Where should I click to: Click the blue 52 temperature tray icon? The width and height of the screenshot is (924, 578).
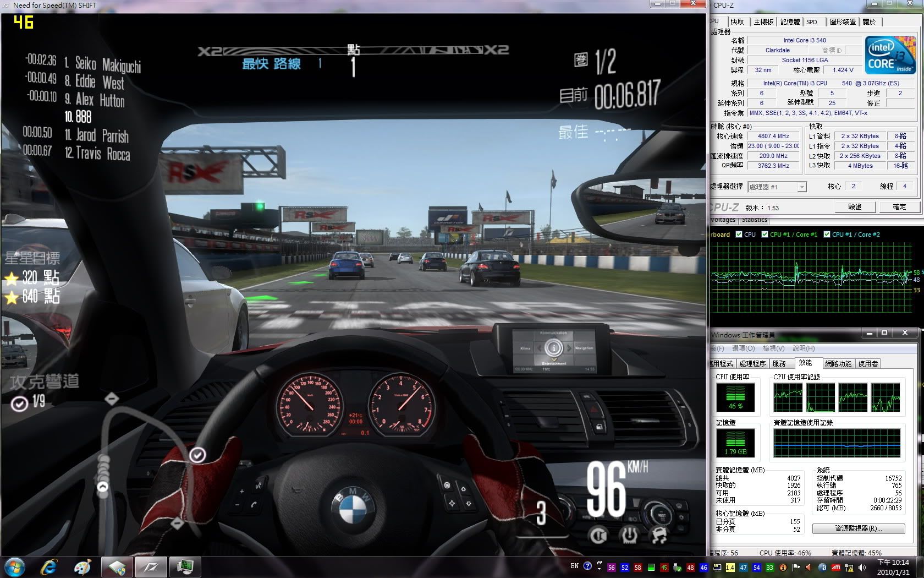click(625, 568)
